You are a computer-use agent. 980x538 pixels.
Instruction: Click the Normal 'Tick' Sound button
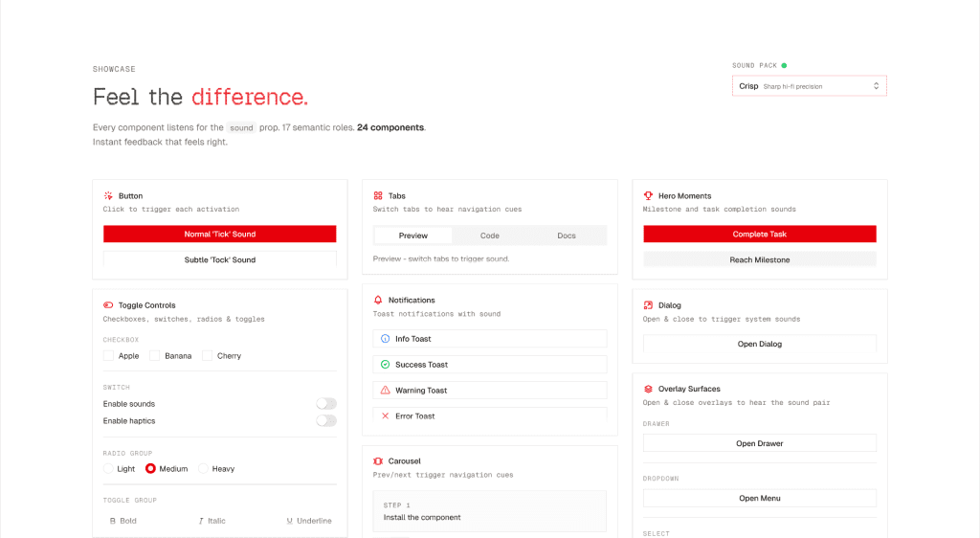220,234
